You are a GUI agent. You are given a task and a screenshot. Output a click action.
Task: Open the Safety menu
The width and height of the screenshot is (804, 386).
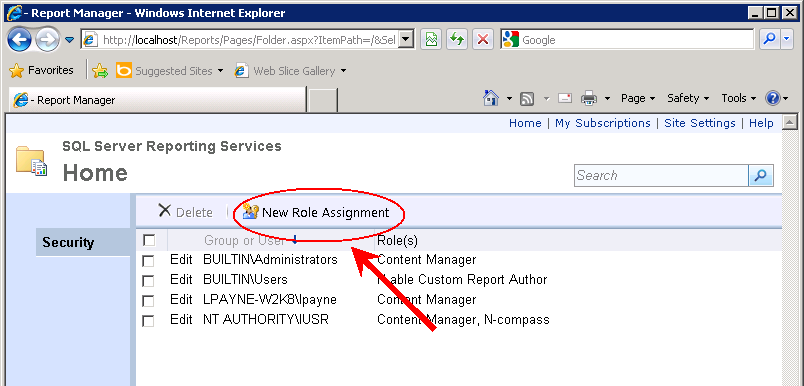[688, 98]
